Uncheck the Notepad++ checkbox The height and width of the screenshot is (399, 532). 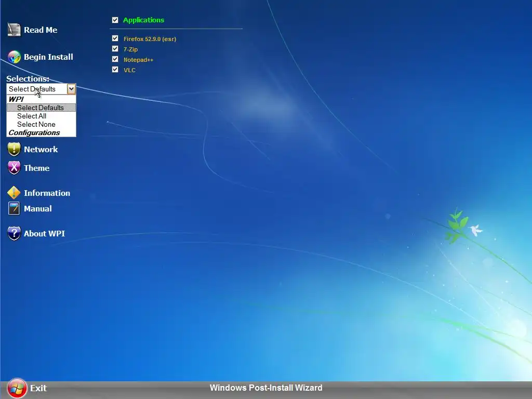tap(115, 59)
